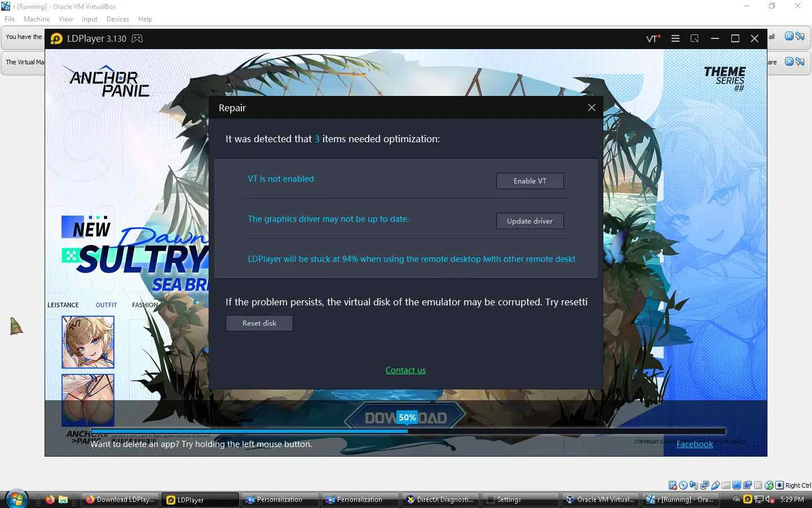Viewport: 812px width, 508px height.
Task: Open the VirtualBox Input menu
Action: click(90, 19)
